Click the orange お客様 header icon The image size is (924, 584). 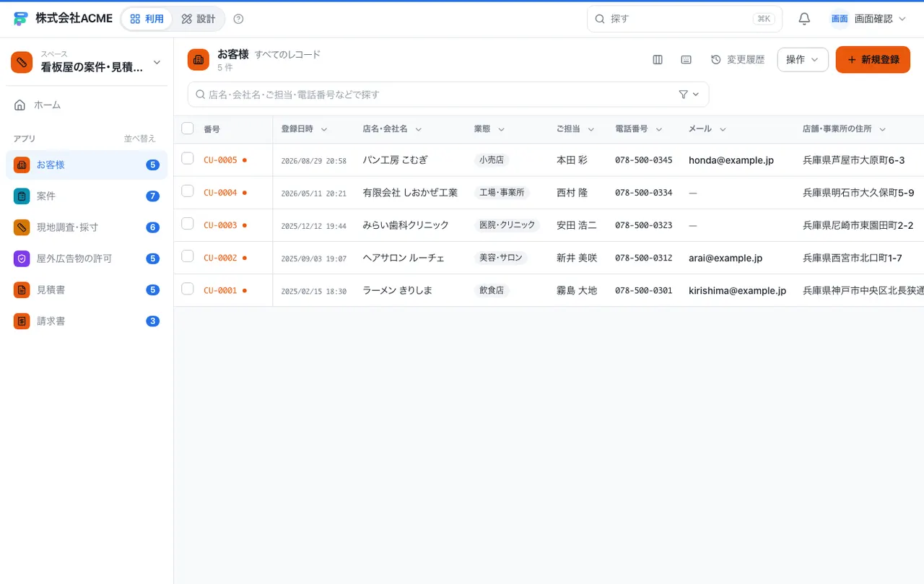click(199, 60)
